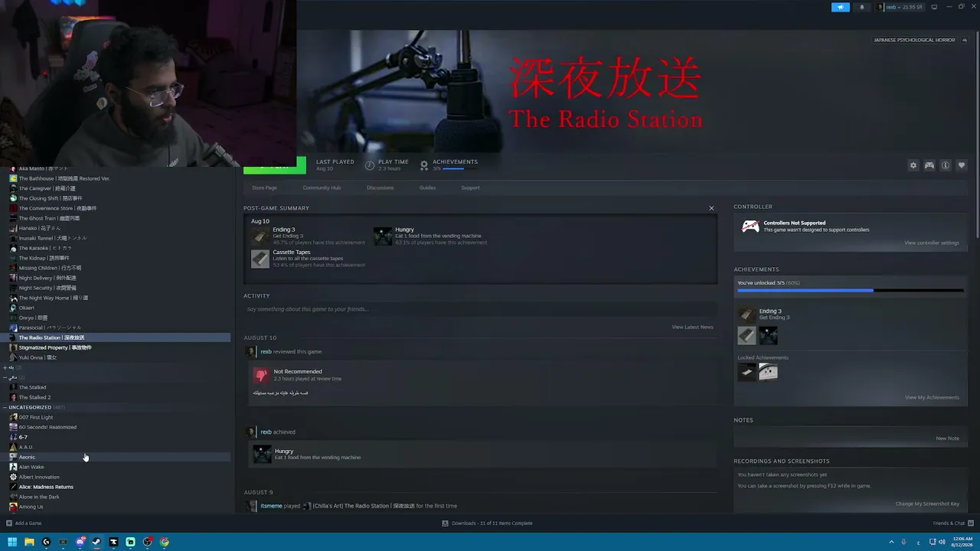980x551 pixels.
Task: Follow the View Latest News link
Action: 692,328
